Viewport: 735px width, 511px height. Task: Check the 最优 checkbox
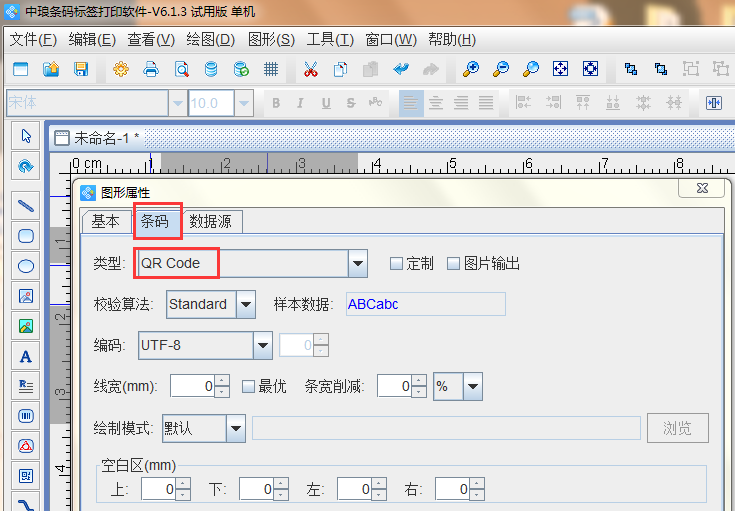point(248,386)
